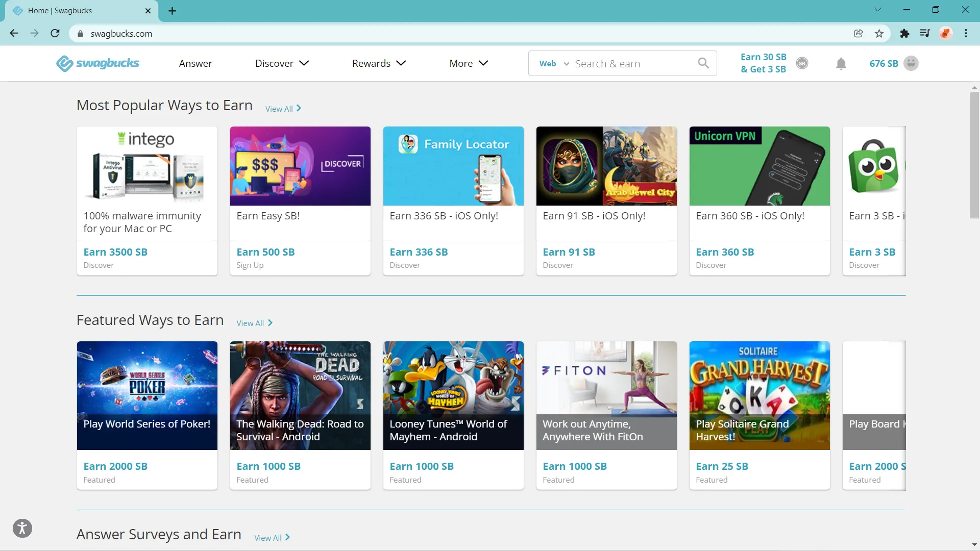The image size is (980, 551).
Task: Select the Home | Swagbucks tab
Action: [82, 11]
